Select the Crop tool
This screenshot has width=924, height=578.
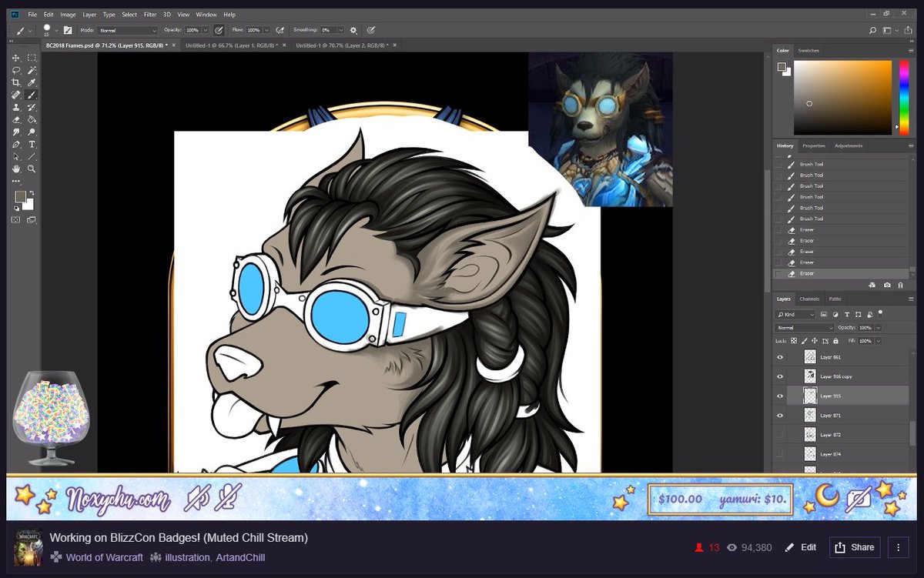(x=16, y=82)
